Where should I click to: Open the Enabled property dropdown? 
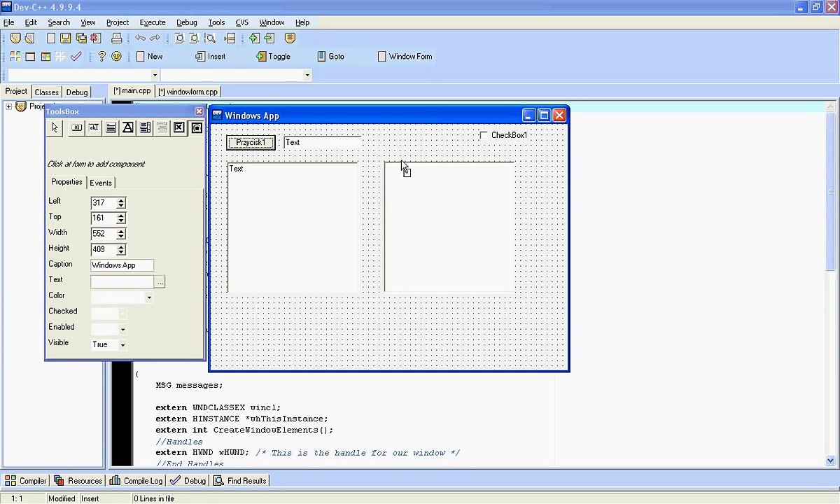122,329
